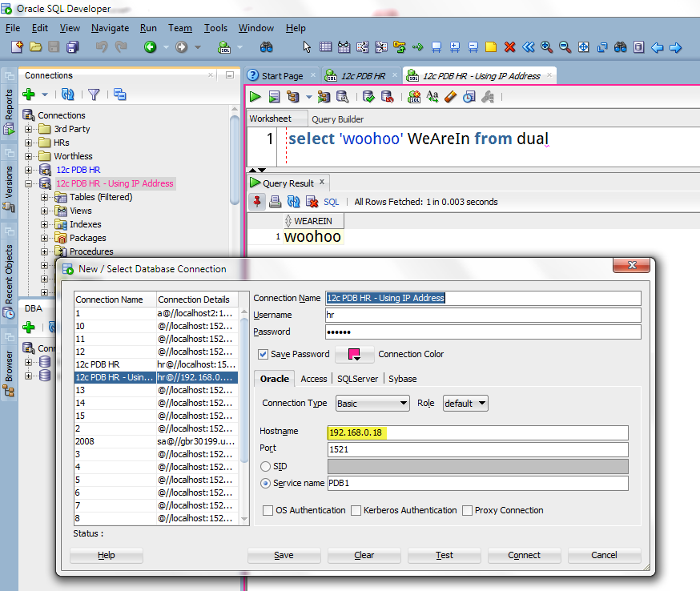The image size is (700, 591).
Task: Click the Help button in dialog
Action: click(107, 555)
